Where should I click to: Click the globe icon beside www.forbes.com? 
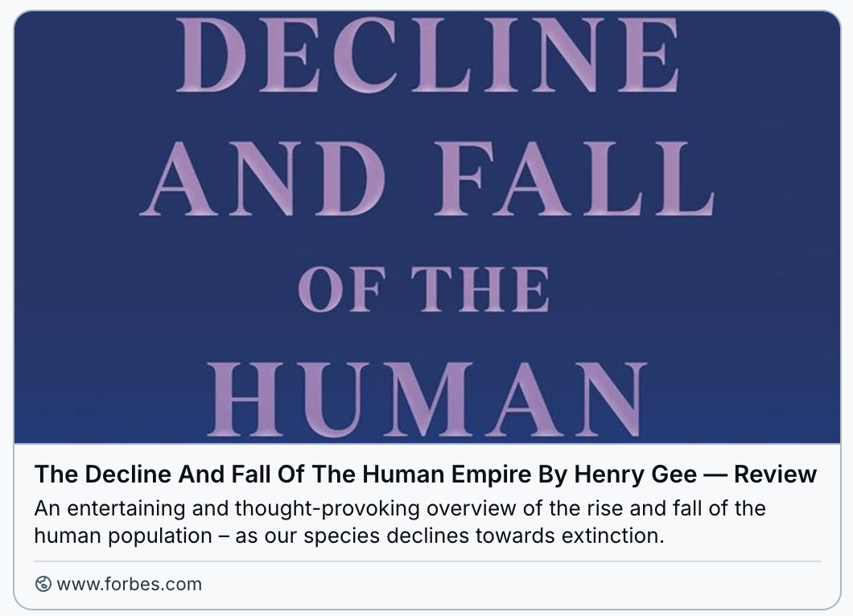point(43,584)
